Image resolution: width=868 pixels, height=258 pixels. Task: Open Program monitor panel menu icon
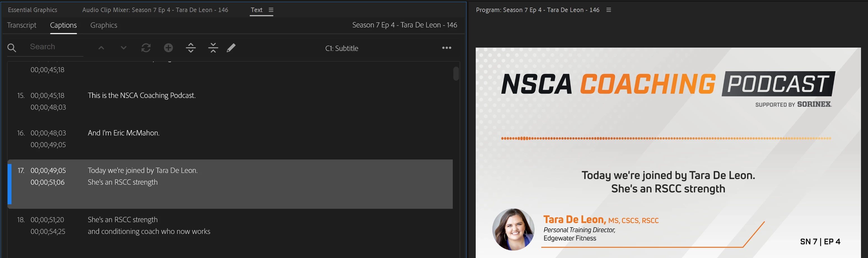point(608,10)
